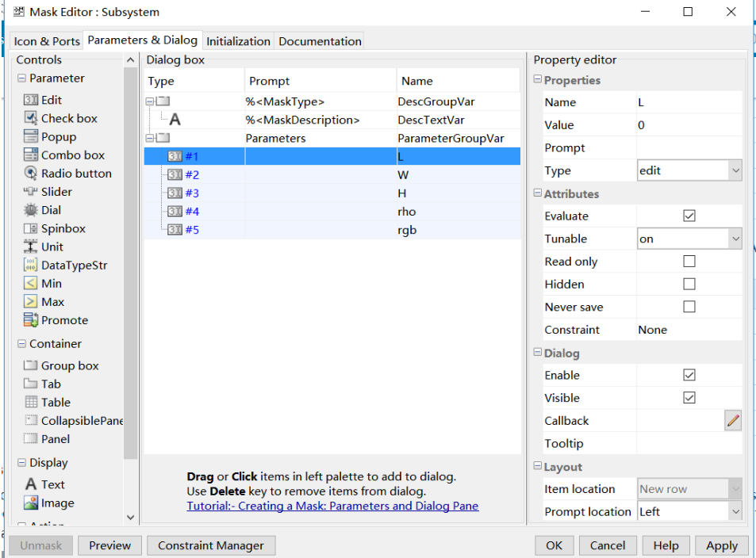Add a Min parameter control
This screenshot has width=756, height=558.
[42, 283]
